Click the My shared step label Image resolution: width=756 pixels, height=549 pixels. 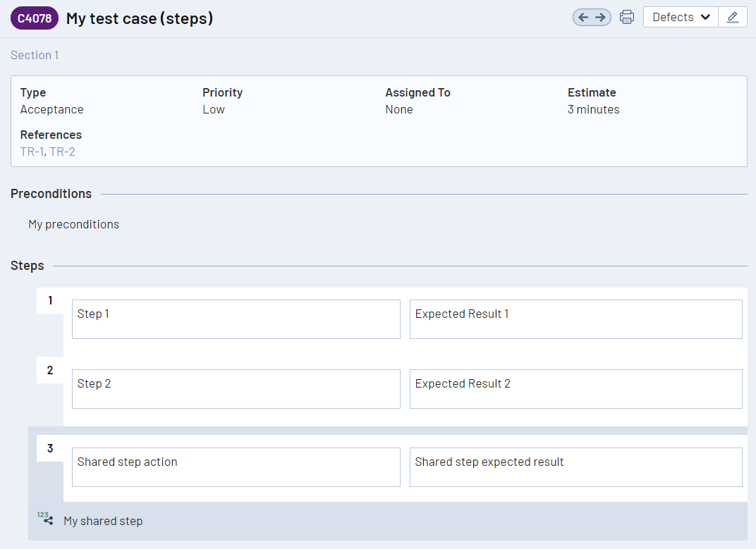coord(103,522)
